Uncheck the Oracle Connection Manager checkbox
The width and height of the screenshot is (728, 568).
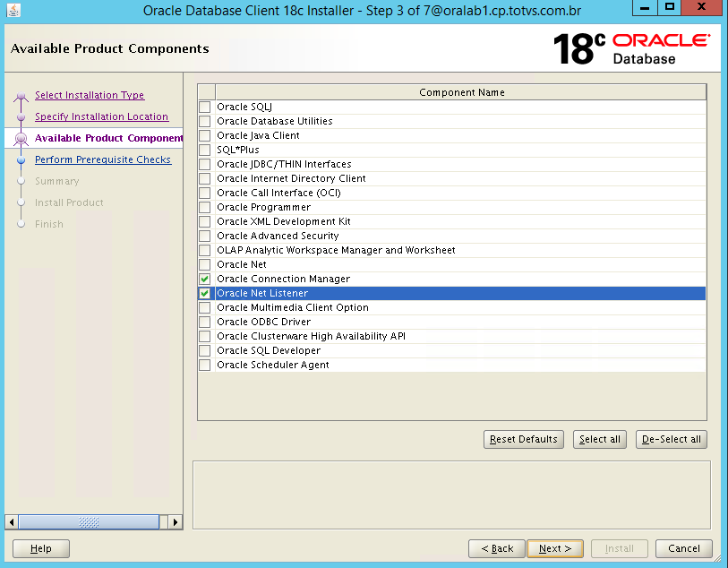(x=205, y=280)
